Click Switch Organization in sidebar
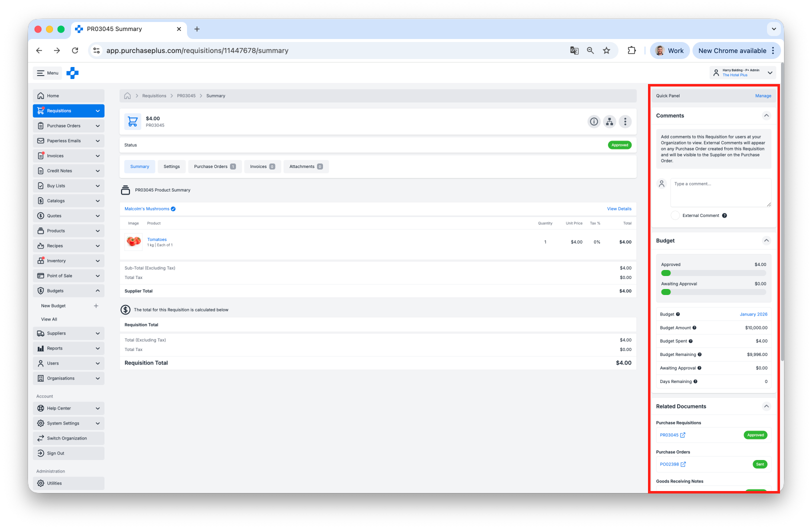Image resolution: width=812 pixels, height=530 pixels. pos(68,438)
